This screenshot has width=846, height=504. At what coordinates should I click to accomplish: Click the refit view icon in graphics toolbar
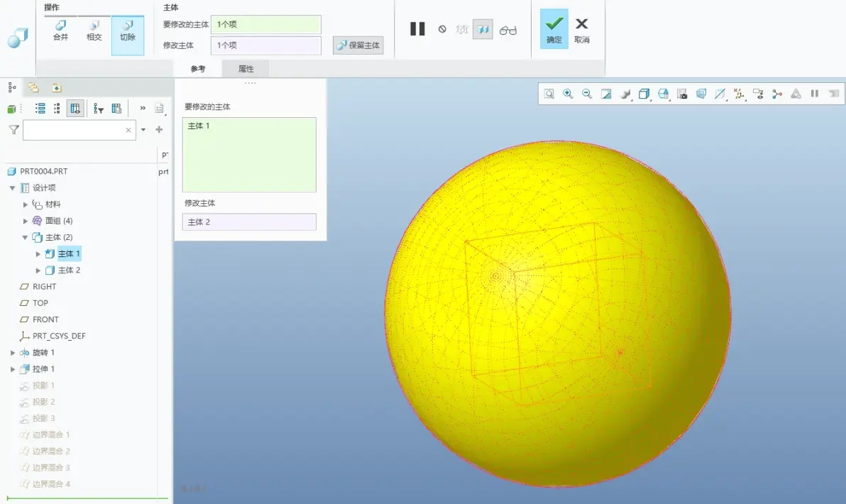tap(549, 94)
